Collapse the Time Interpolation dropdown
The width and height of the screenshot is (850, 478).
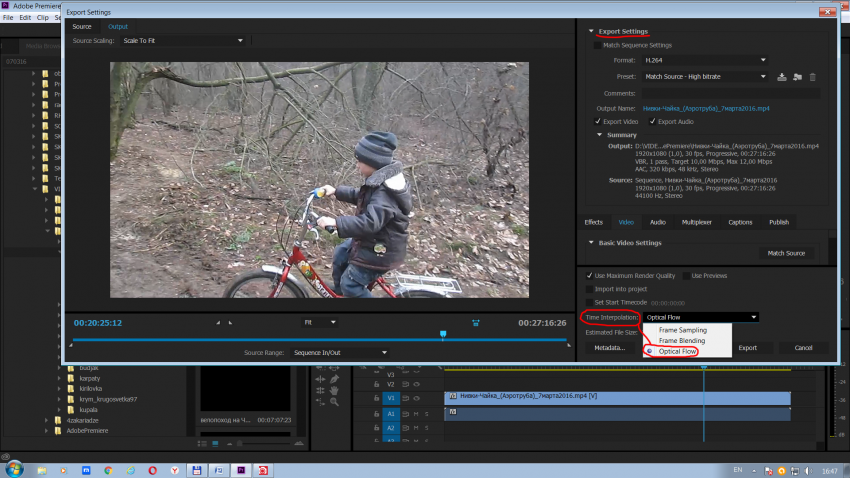tap(700, 317)
